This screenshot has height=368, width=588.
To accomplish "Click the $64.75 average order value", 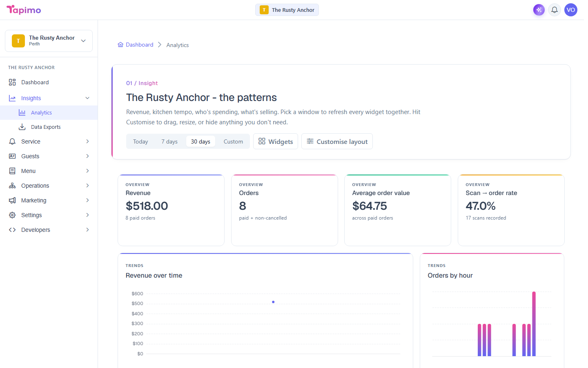I will (x=370, y=206).
